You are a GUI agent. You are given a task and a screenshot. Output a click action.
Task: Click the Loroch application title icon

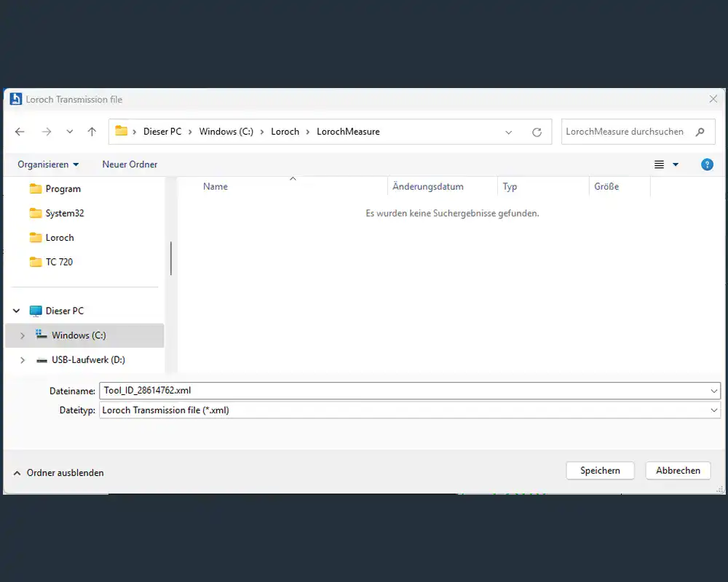click(x=16, y=99)
